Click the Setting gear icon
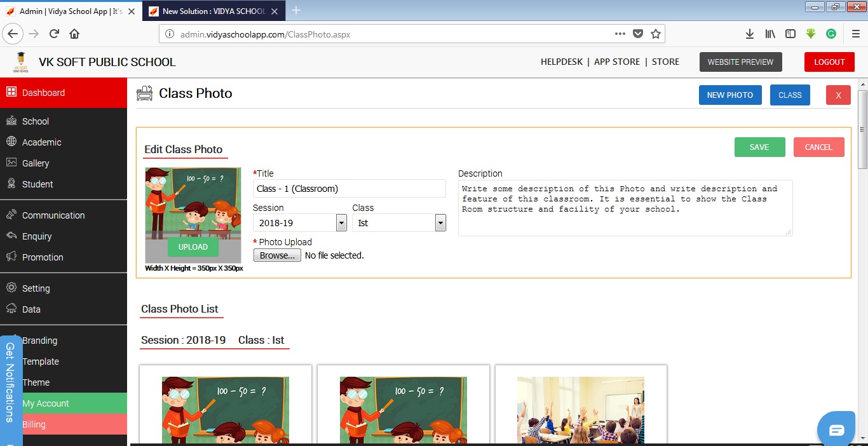The height and width of the screenshot is (446, 868). (11, 288)
